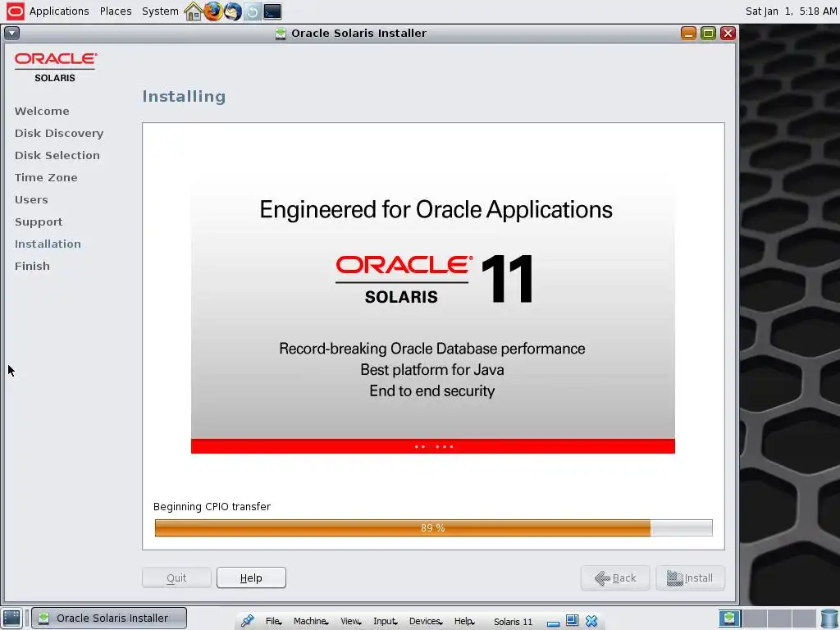Select the Time Zone step
The height and width of the screenshot is (630, 840).
click(46, 177)
